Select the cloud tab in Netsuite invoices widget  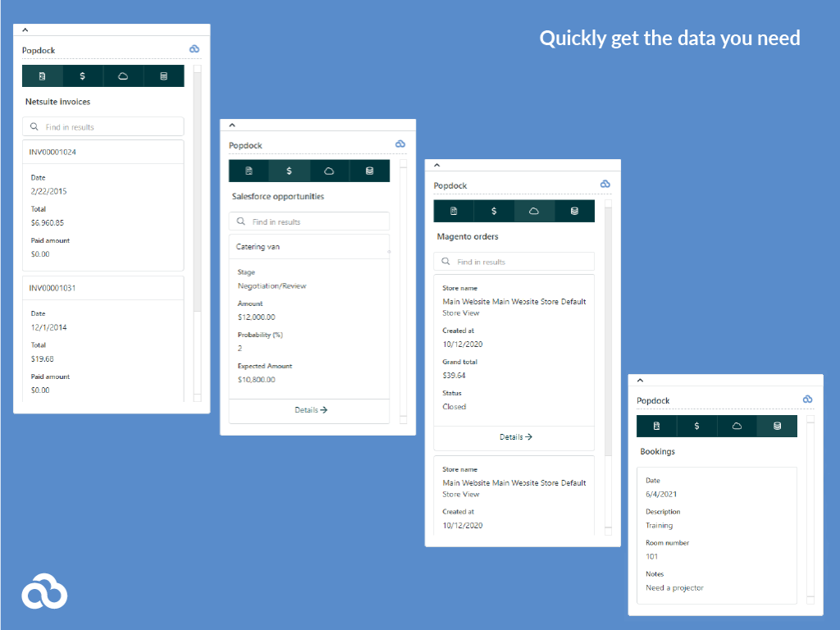pyautogui.click(x=123, y=75)
